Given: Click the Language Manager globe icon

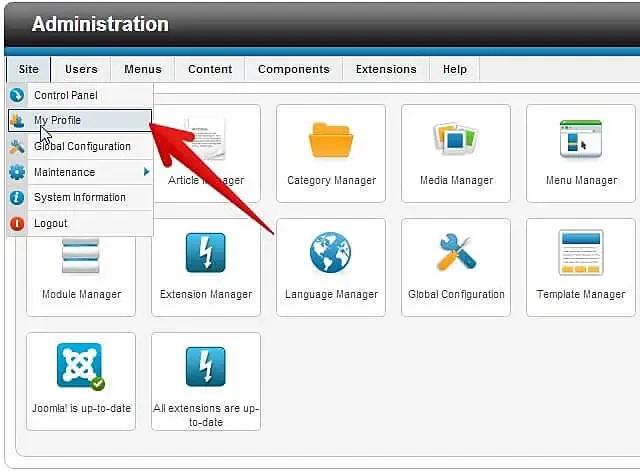Looking at the screenshot, I should [330, 252].
